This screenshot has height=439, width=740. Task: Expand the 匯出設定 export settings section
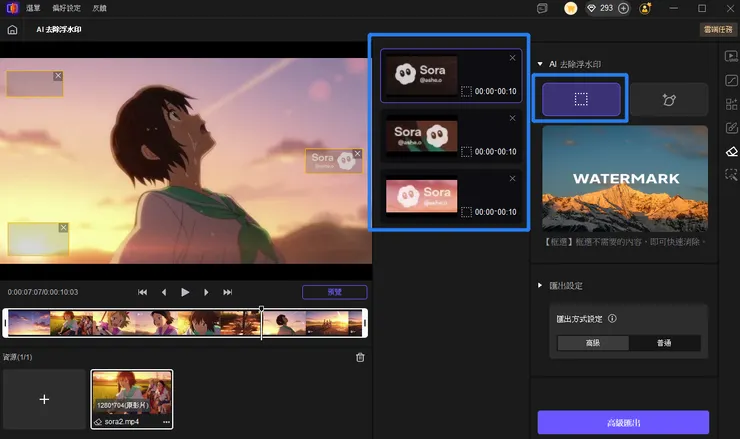click(x=540, y=285)
